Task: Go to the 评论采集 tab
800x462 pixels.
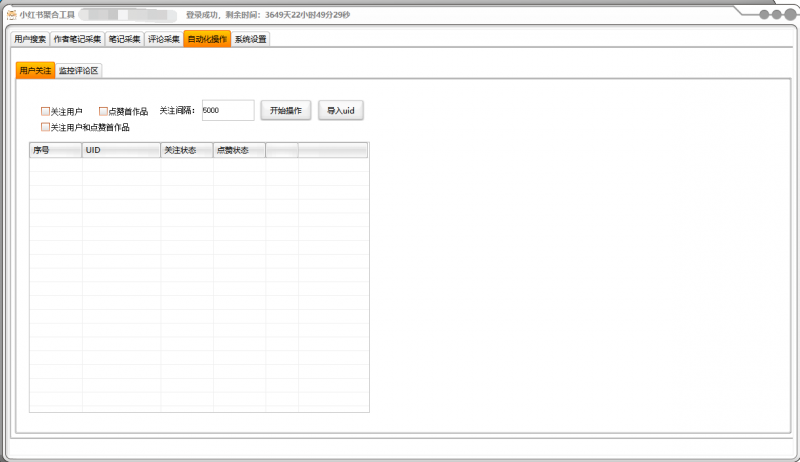Action: 163,39
